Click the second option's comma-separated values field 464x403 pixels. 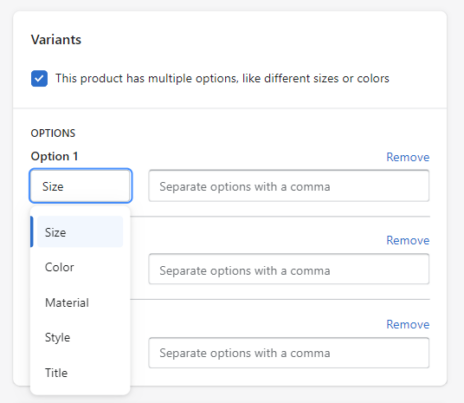point(289,269)
